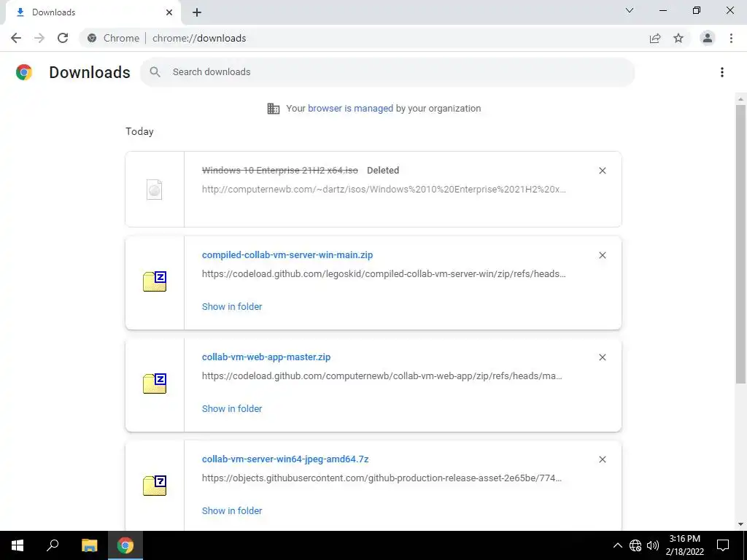747x560 pixels.
Task: Click codeload URL for computernewb web-app zip
Action: point(382,376)
